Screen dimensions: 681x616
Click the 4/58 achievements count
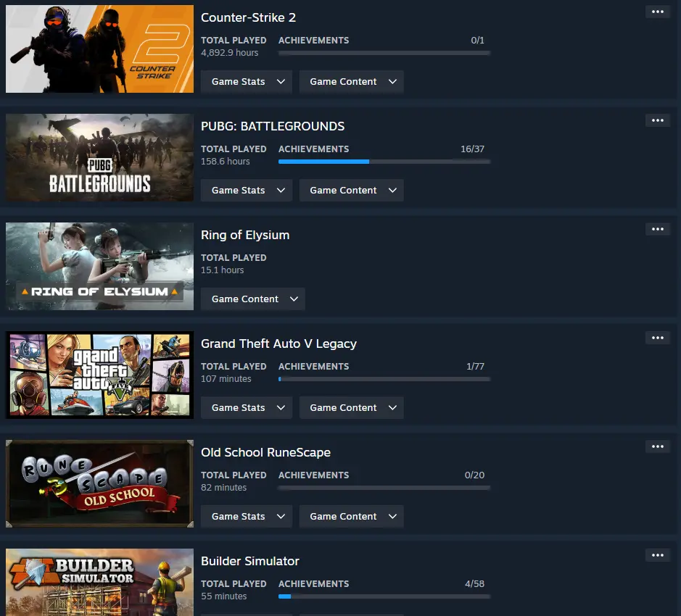[x=475, y=584]
